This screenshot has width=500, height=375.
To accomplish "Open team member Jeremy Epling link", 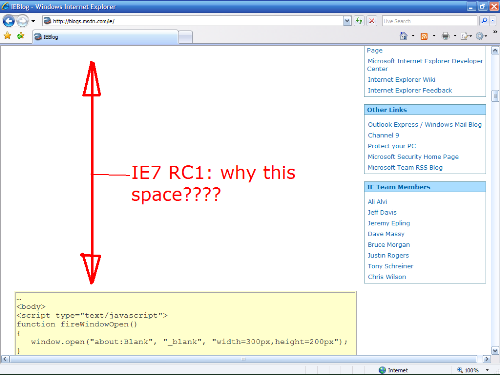I will pyautogui.click(x=389, y=223).
